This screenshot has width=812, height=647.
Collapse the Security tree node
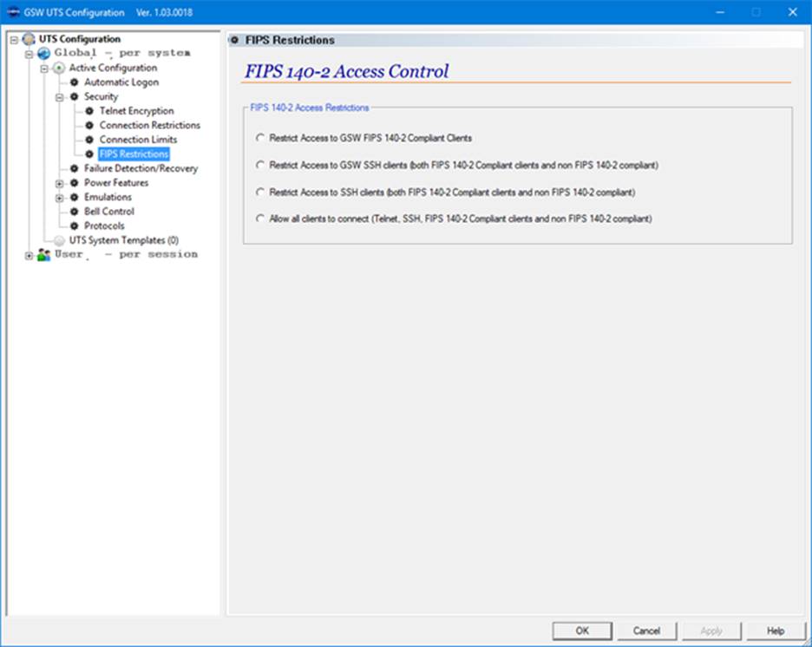60,97
